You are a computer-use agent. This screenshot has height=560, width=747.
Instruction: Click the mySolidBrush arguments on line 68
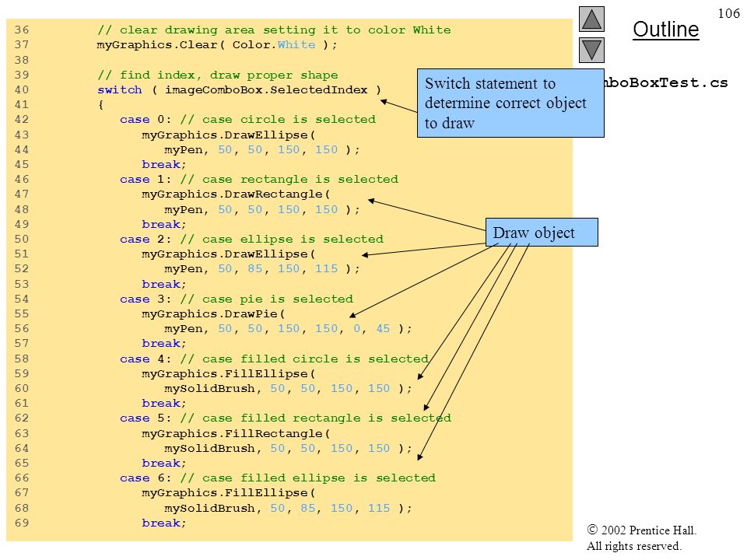point(288,509)
